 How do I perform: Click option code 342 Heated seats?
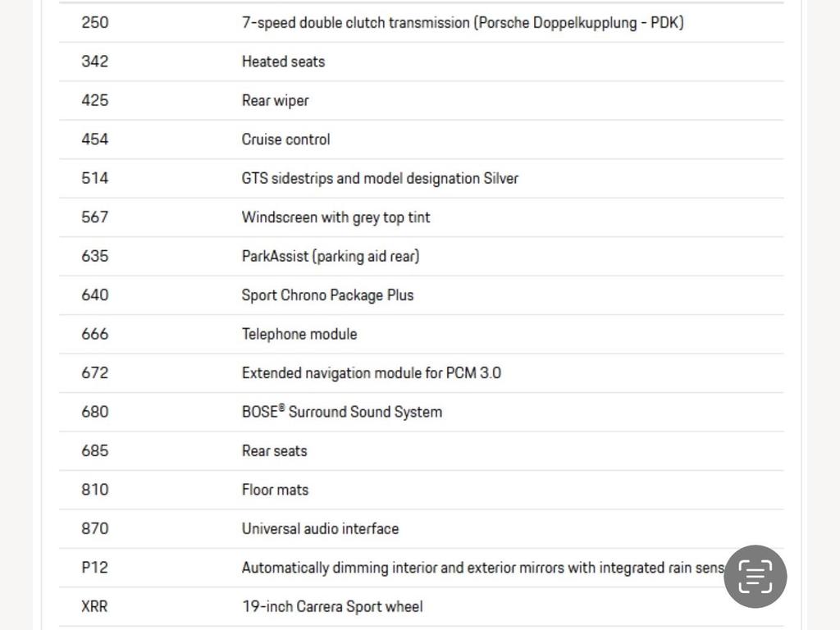coord(421,62)
